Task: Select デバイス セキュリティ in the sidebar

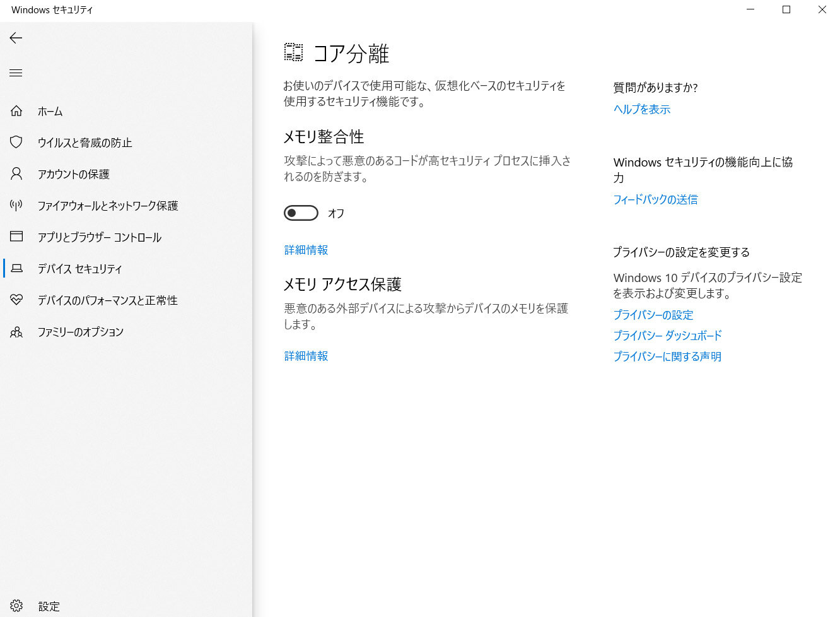Action: click(126, 269)
